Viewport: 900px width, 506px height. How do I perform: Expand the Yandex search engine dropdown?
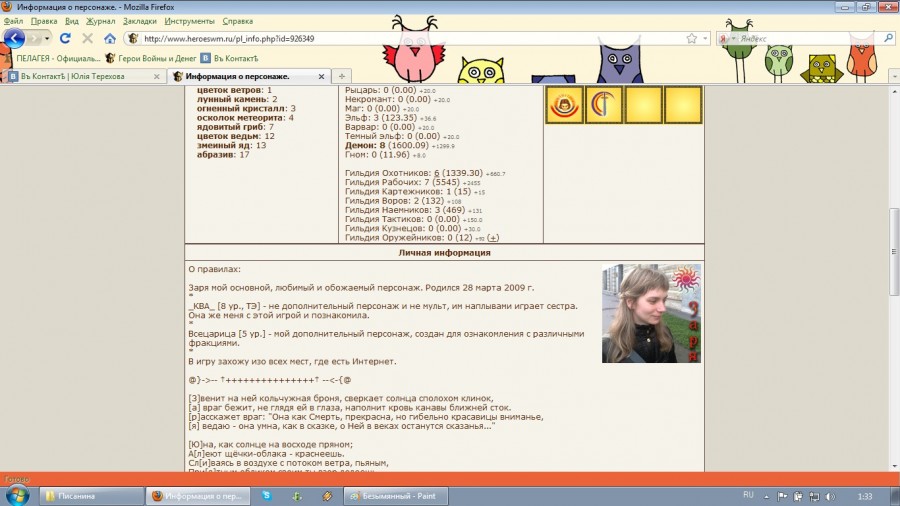click(x=730, y=38)
